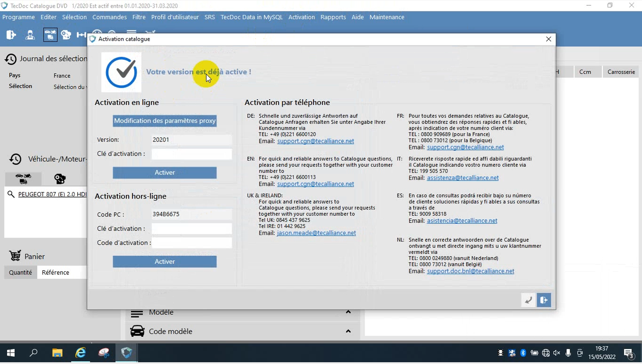Open the Editer menu

[x=49, y=17]
